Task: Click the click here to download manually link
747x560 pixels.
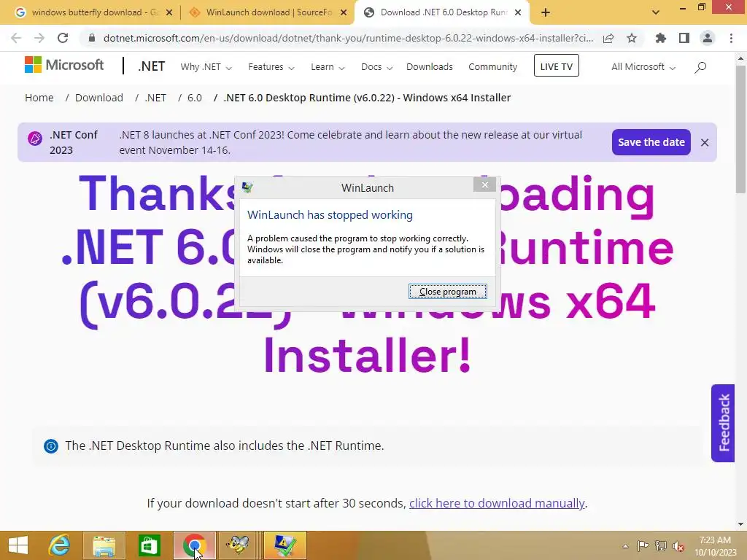Action: (497, 503)
